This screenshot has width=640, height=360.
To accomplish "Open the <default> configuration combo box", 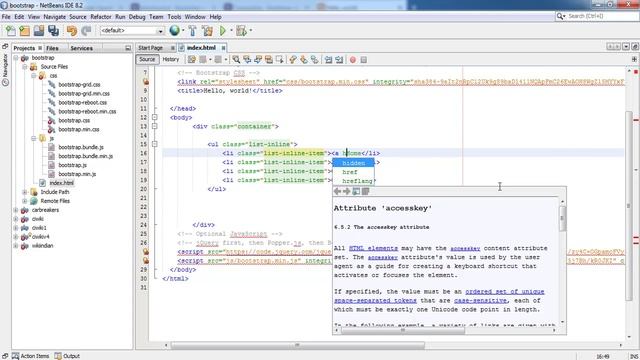I will click(132, 31).
